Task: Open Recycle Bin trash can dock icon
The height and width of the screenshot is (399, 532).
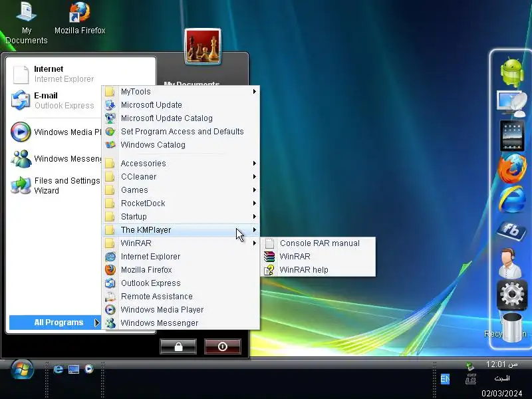Action: tap(511, 327)
